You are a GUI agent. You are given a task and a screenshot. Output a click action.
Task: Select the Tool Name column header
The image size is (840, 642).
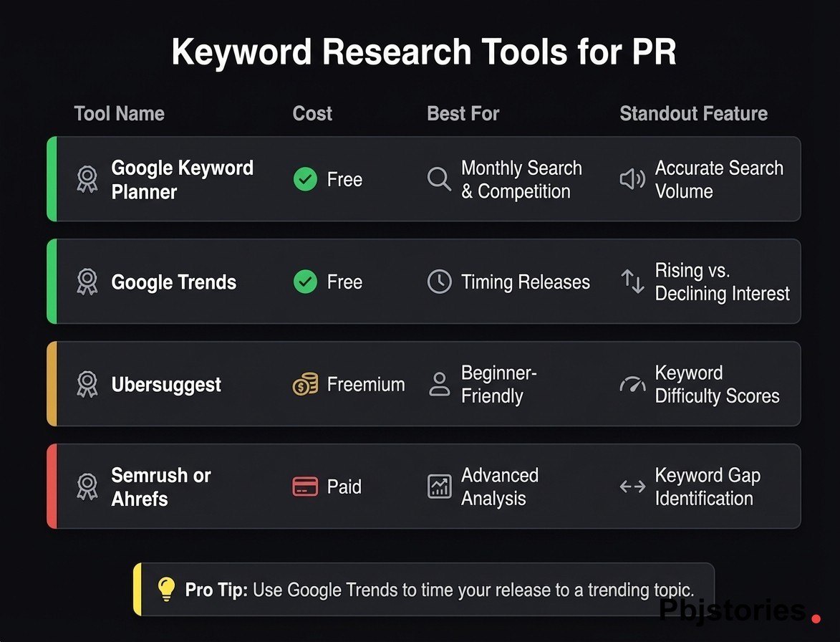[x=119, y=113]
